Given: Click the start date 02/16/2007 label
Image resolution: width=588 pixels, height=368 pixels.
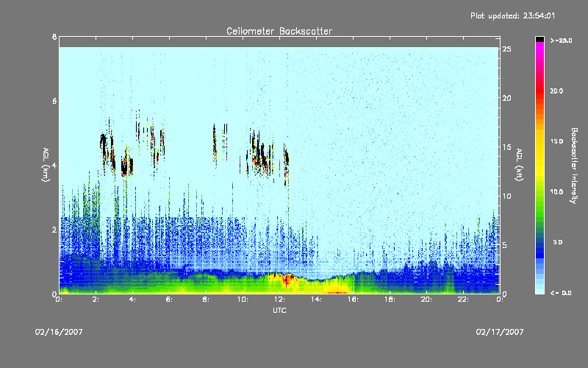Looking at the screenshot, I should point(59,332).
